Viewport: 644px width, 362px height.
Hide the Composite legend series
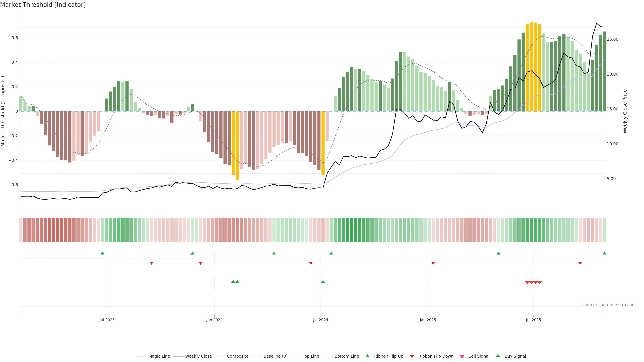(237, 356)
